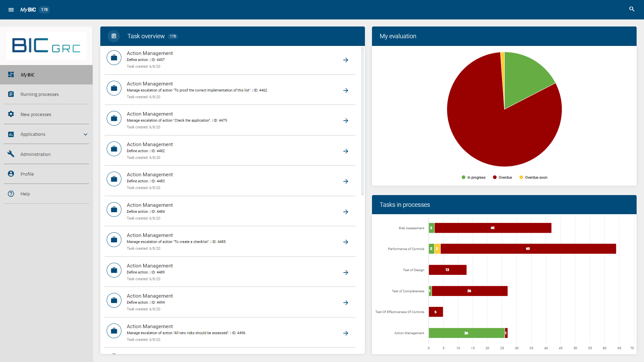Click the search magnifier icon
This screenshot has height=362, width=644.
pos(632,9)
